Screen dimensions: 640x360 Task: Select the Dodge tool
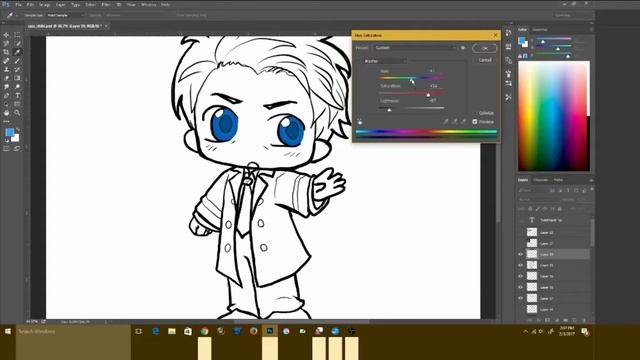(17, 87)
